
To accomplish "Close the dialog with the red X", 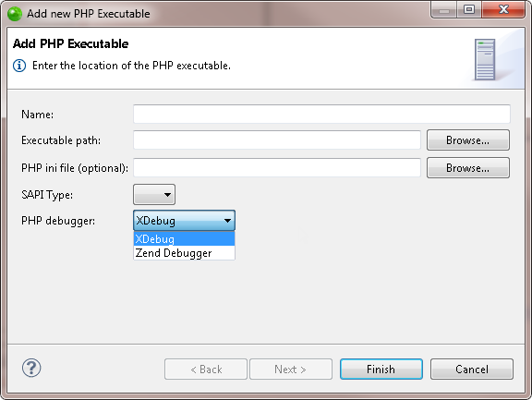I will [x=503, y=9].
